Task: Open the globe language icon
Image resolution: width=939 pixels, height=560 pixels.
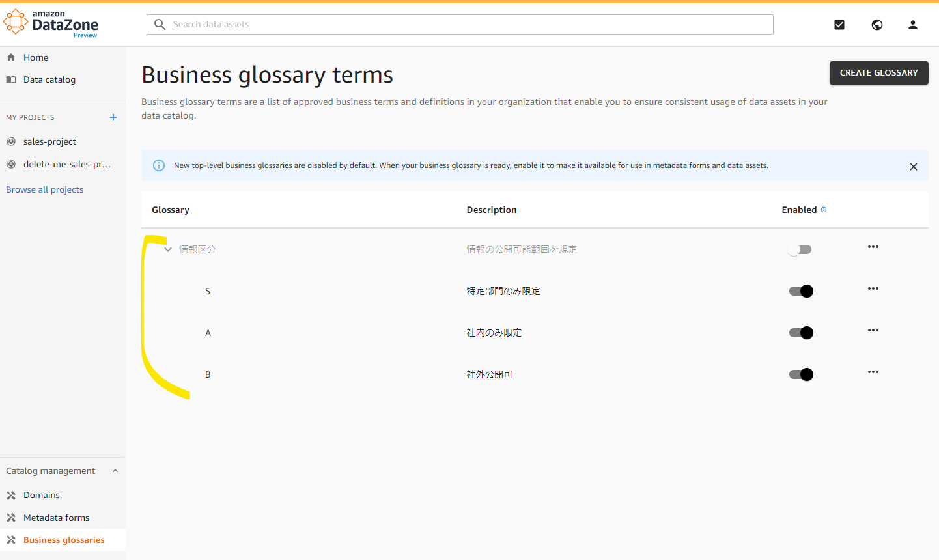Action: click(877, 25)
